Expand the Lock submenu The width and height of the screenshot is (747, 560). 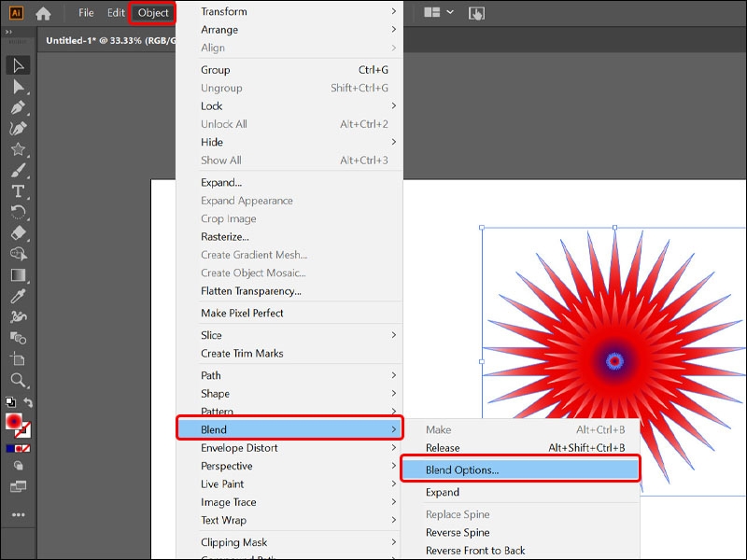click(289, 105)
